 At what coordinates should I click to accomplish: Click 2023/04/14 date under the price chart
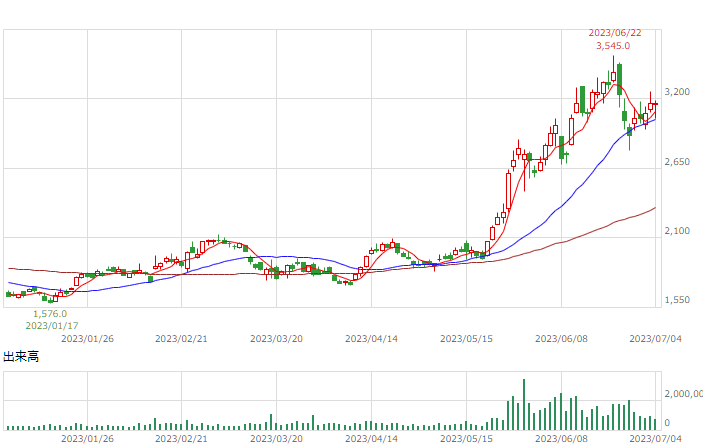[x=371, y=339]
